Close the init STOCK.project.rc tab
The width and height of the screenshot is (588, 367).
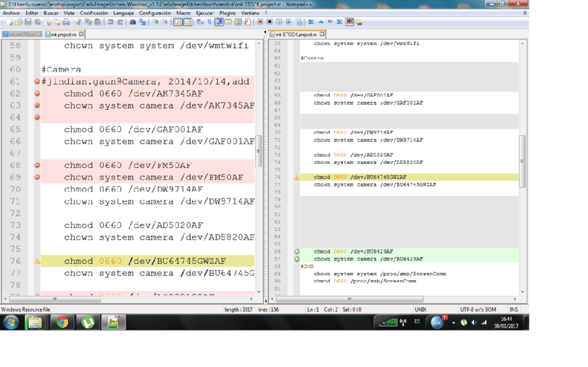[321, 34]
